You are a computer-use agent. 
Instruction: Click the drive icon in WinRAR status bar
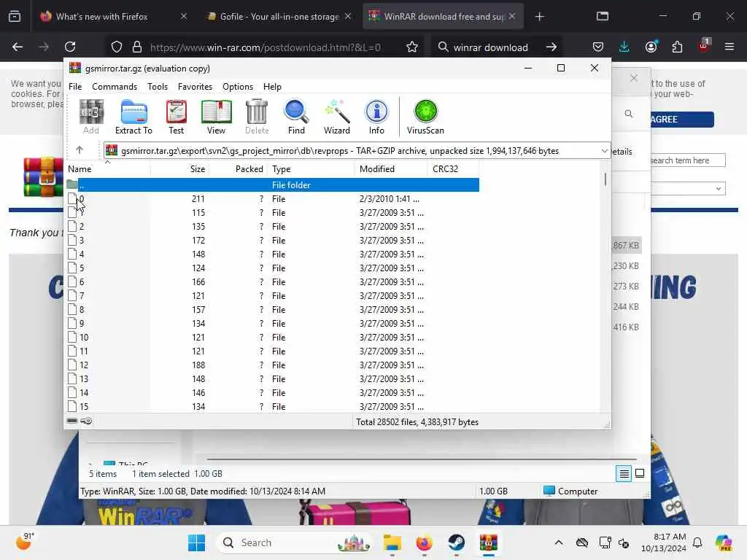click(x=72, y=421)
